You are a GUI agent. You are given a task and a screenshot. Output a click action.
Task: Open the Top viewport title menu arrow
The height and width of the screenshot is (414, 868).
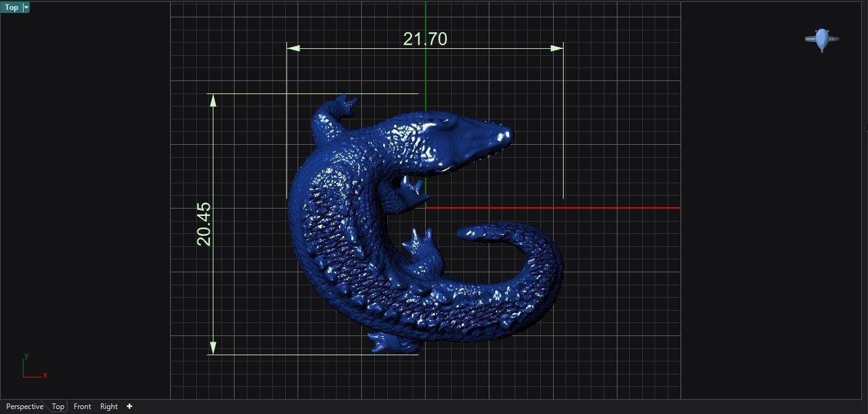[26, 7]
